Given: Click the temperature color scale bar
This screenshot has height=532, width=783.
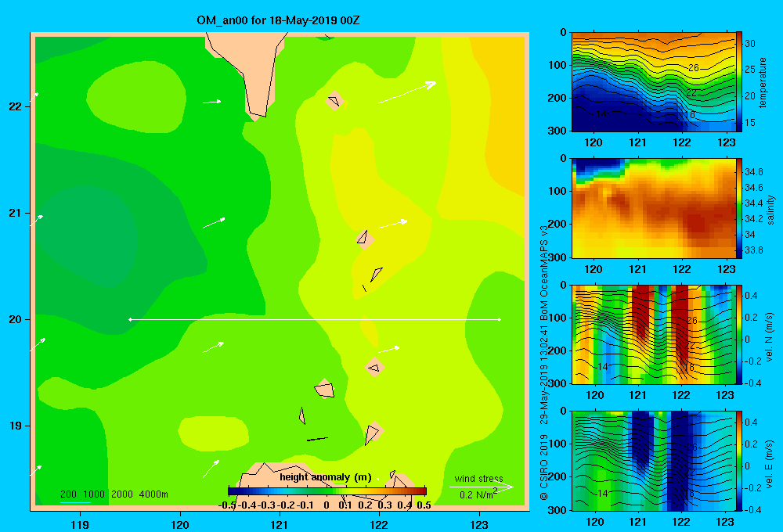Looking at the screenshot, I should point(739,81).
